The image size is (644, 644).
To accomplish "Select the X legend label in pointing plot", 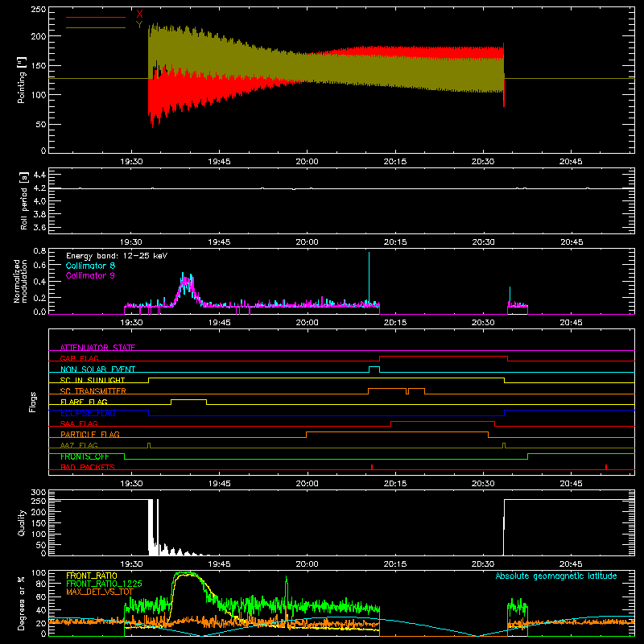I will [139, 14].
